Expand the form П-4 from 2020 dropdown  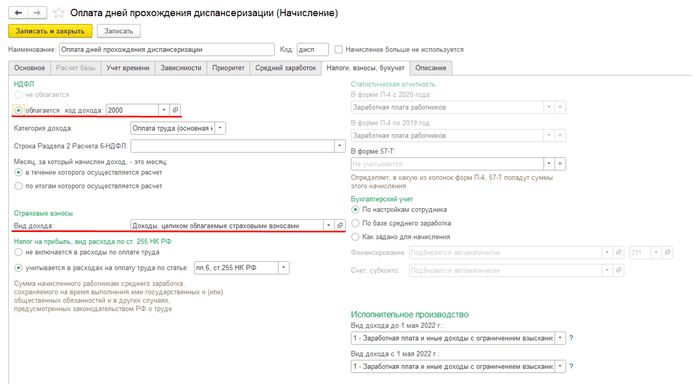click(x=548, y=107)
